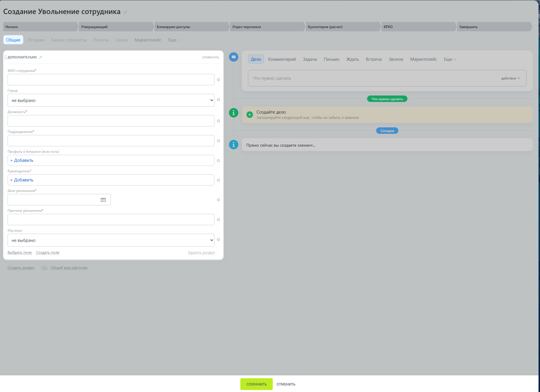
Task: Switch to the История tab
Action: pyautogui.click(x=36, y=40)
